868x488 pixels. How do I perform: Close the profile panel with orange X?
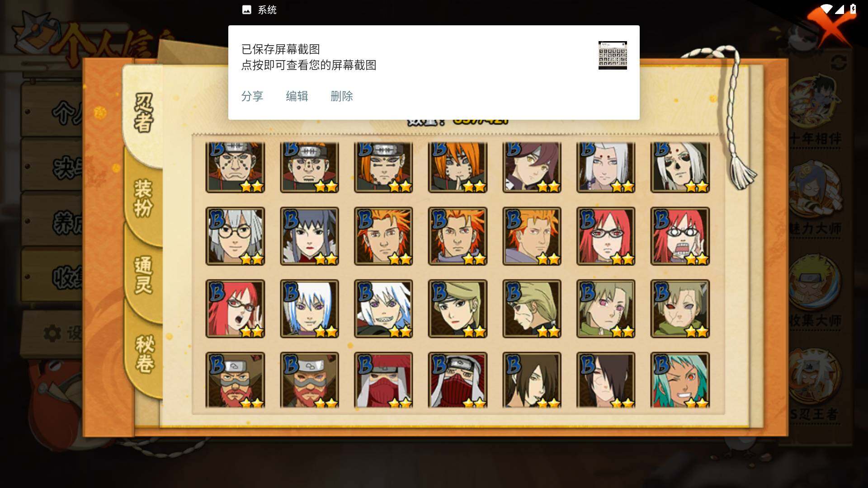point(831,28)
